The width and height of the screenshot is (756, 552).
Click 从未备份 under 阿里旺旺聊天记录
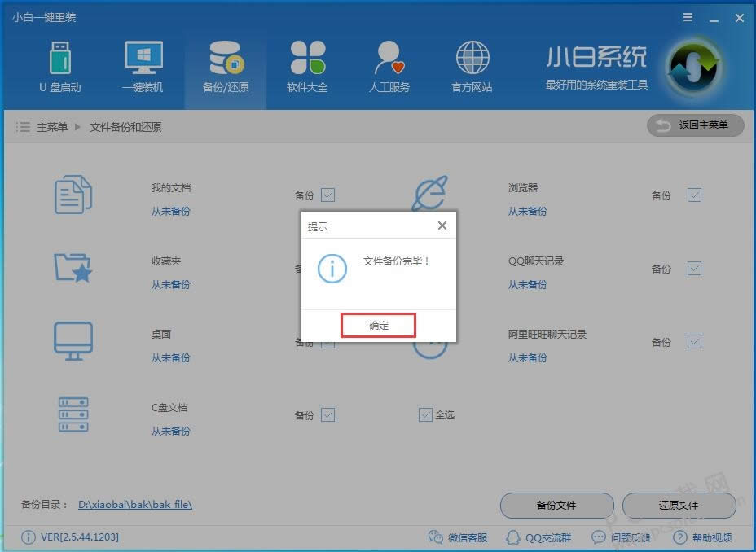[x=527, y=357]
